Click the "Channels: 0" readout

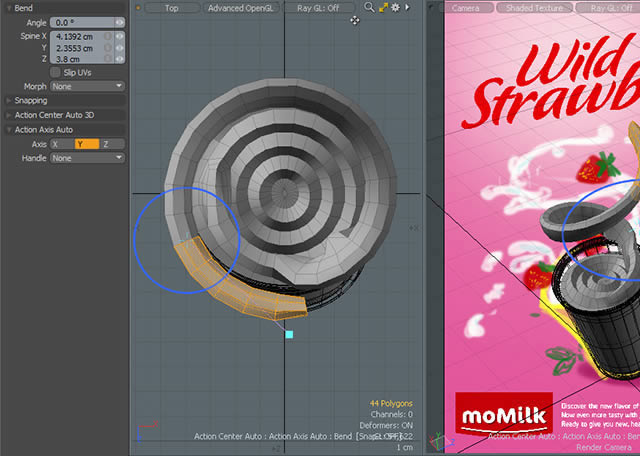pyautogui.click(x=391, y=414)
